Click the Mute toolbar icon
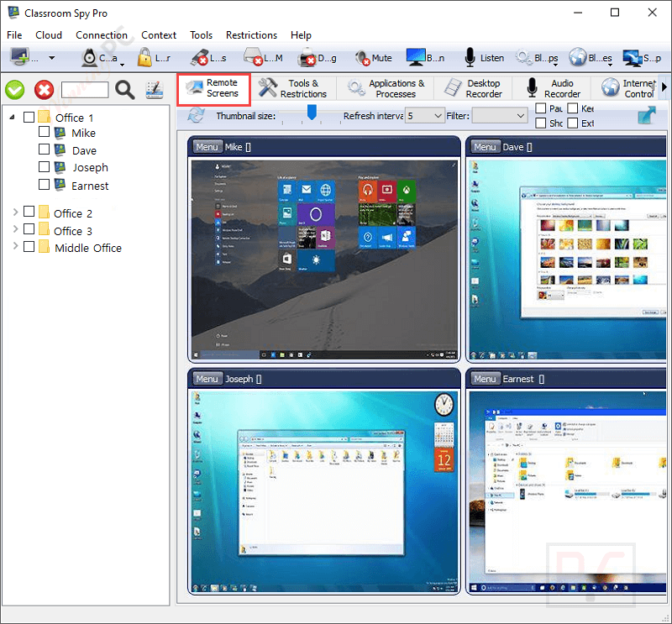This screenshot has width=672, height=624. point(362,58)
